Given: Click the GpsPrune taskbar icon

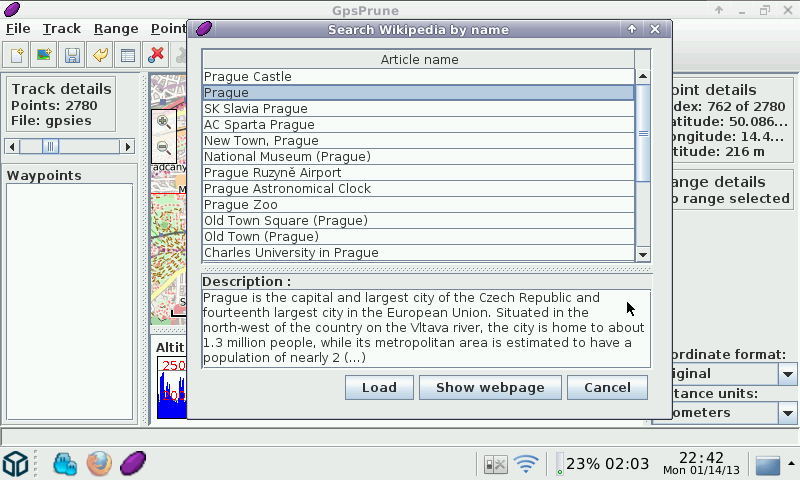Looking at the screenshot, I should [x=133, y=464].
